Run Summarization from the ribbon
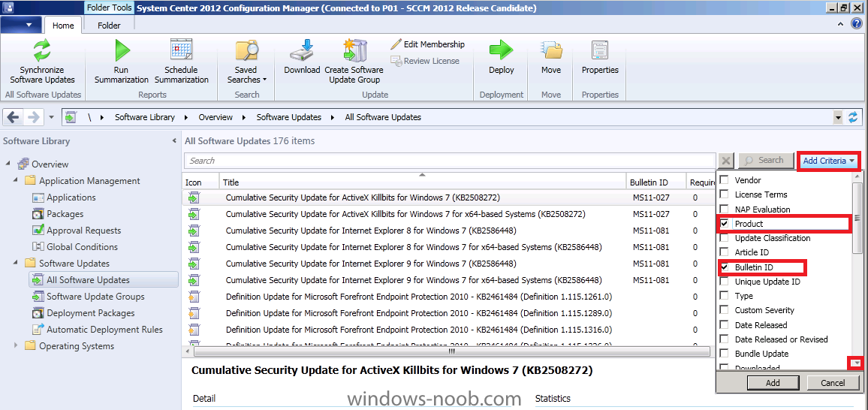 coord(121,62)
